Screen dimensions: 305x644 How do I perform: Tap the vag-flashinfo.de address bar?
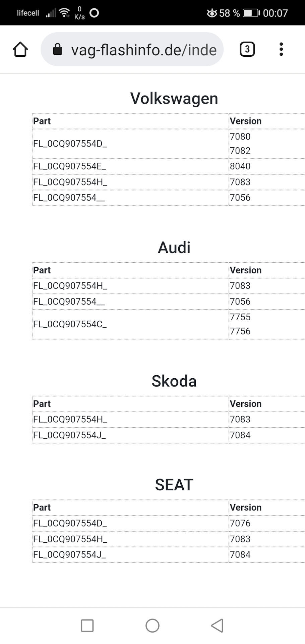[x=143, y=50]
